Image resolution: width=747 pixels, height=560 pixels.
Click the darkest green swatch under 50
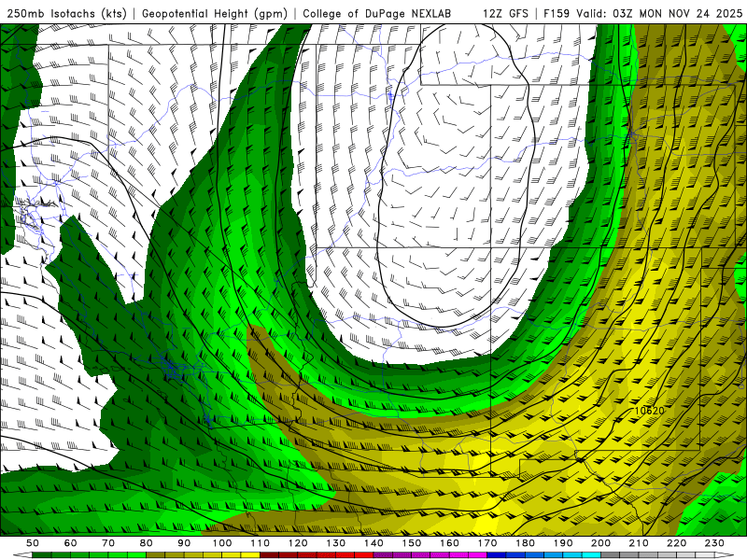[x=42, y=555]
